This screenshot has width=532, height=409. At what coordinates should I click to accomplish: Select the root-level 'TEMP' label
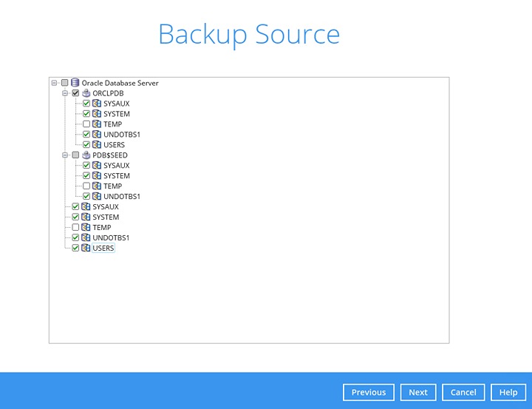(x=102, y=227)
